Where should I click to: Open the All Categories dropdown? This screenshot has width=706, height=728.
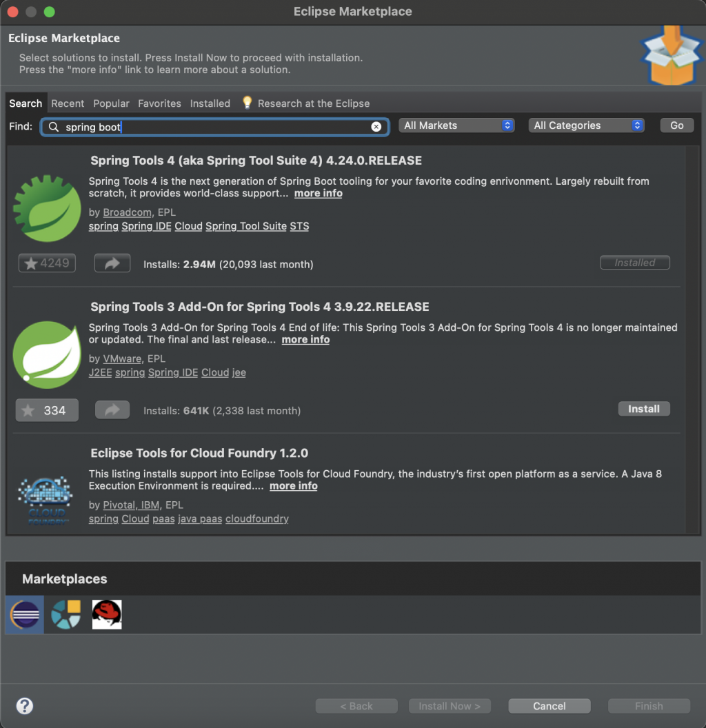[586, 125]
